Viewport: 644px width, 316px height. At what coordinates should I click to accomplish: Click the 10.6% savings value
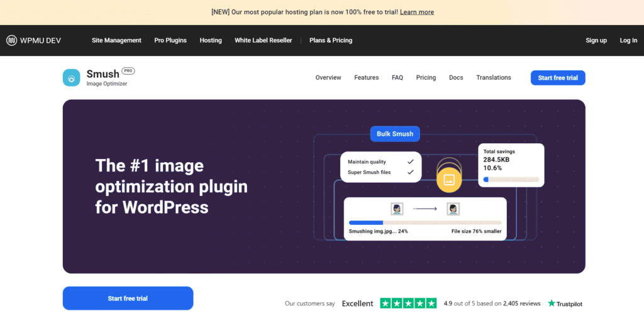click(x=492, y=168)
